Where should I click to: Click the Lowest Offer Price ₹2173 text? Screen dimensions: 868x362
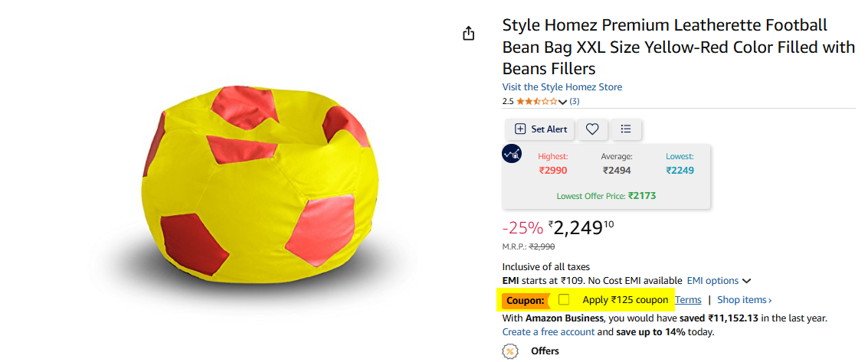pos(606,196)
